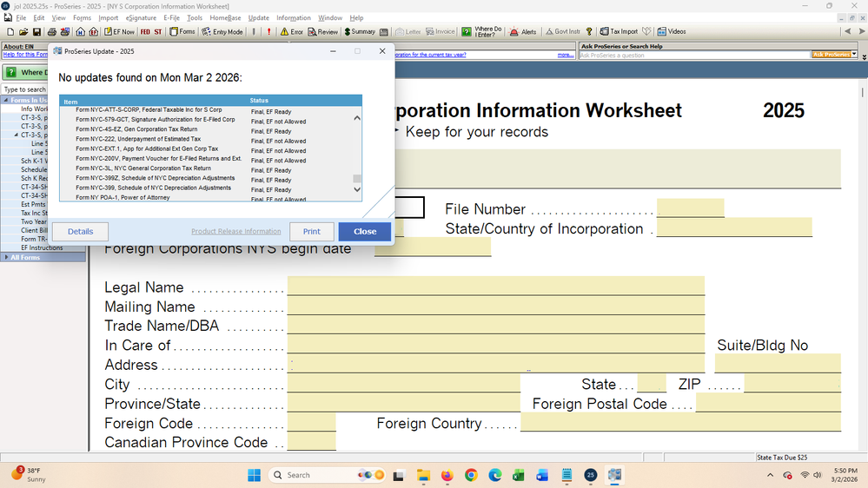This screenshot has width=868, height=488.
Task: Click the Details button in update dialog
Action: [80, 232]
